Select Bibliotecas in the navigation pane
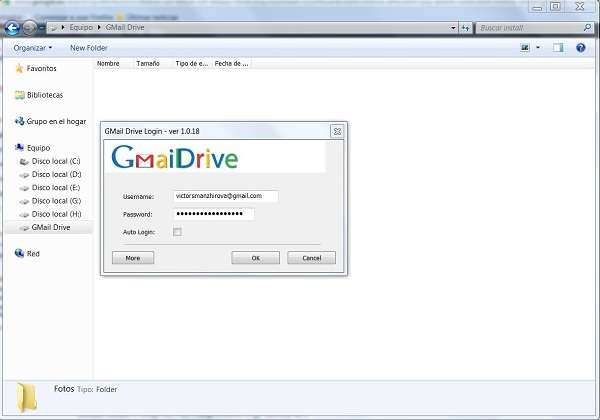The image size is (600, 420). click(x=45, y=95)
